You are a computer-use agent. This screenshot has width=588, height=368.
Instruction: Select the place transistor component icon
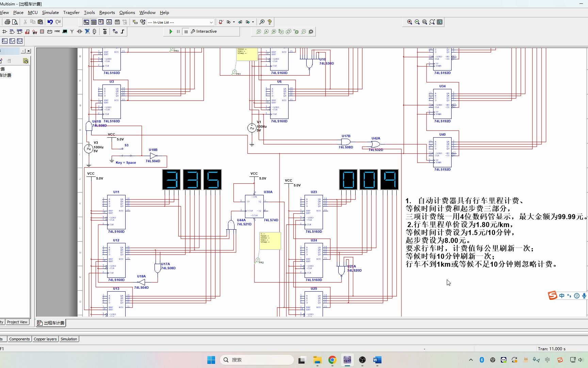[x=4, y=31]
